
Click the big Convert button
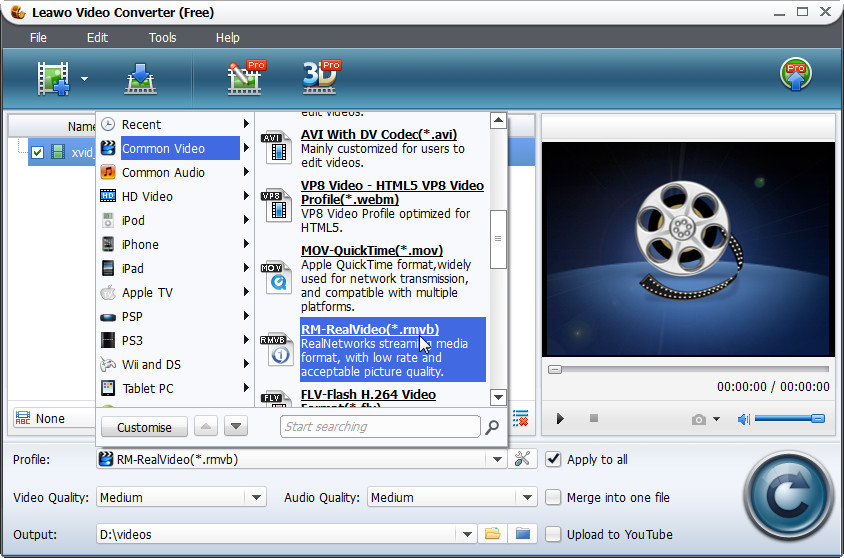[788, 497]
